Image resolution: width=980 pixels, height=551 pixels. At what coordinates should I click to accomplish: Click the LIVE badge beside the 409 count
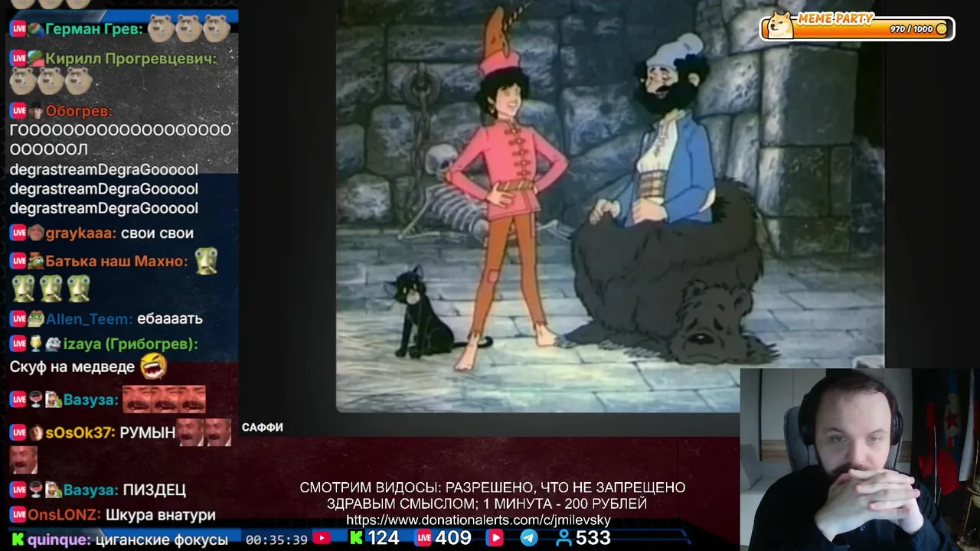click(423, 538)
